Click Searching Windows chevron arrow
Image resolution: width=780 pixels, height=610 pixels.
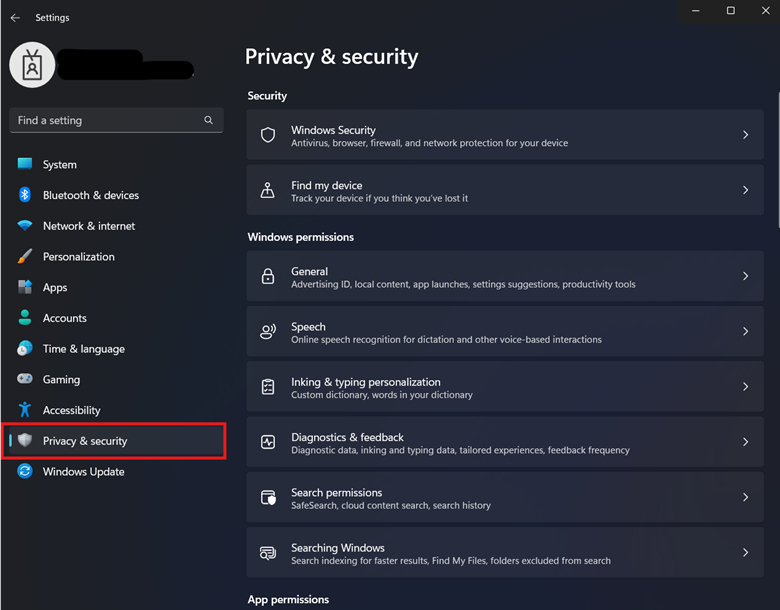(x=745, y=552)
